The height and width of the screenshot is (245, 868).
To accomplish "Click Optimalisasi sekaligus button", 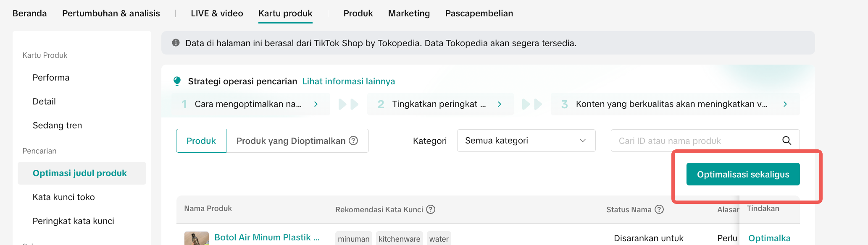I will click(x=743, y=174).
